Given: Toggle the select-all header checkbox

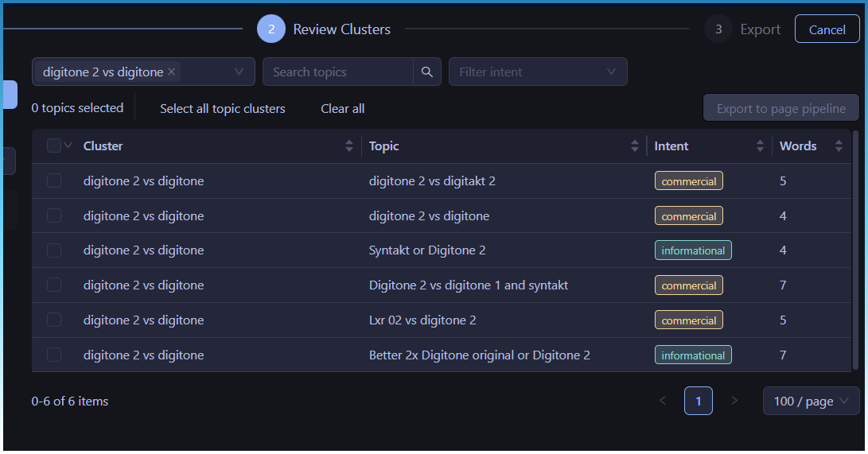Looking at the screenshot, I should [x=54, y=146].
